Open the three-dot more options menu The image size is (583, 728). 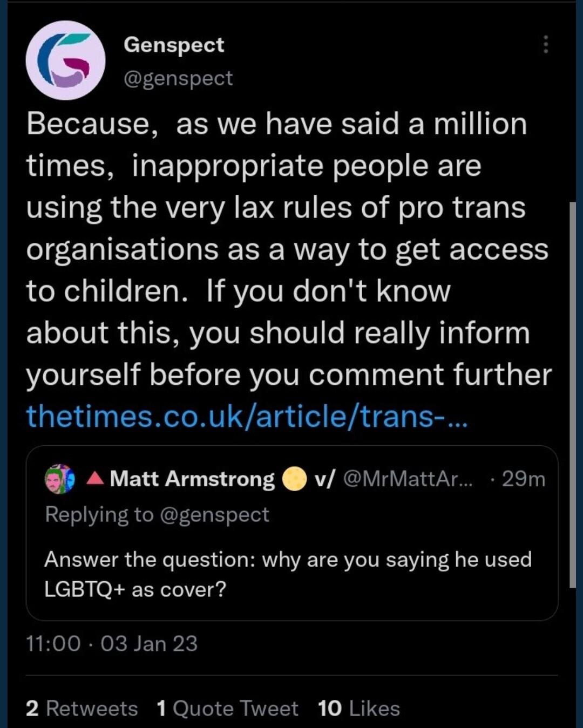(x=546, y=44)
